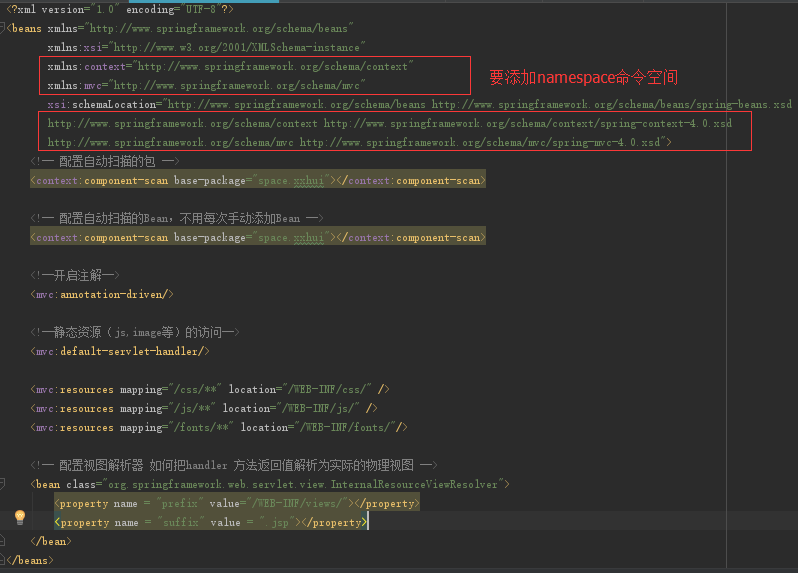Click the mvc:annotation-driven tag

[x=102, y=294]
